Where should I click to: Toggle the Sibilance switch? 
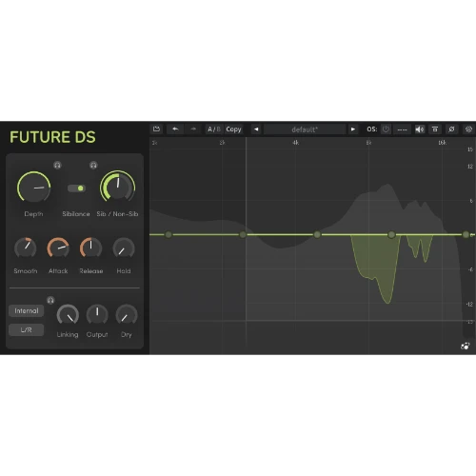coord(76,188)
